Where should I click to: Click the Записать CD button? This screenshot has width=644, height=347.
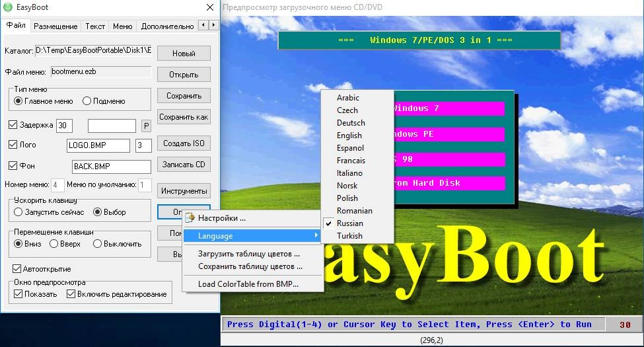pyautogui.click(x=184, y=165)
